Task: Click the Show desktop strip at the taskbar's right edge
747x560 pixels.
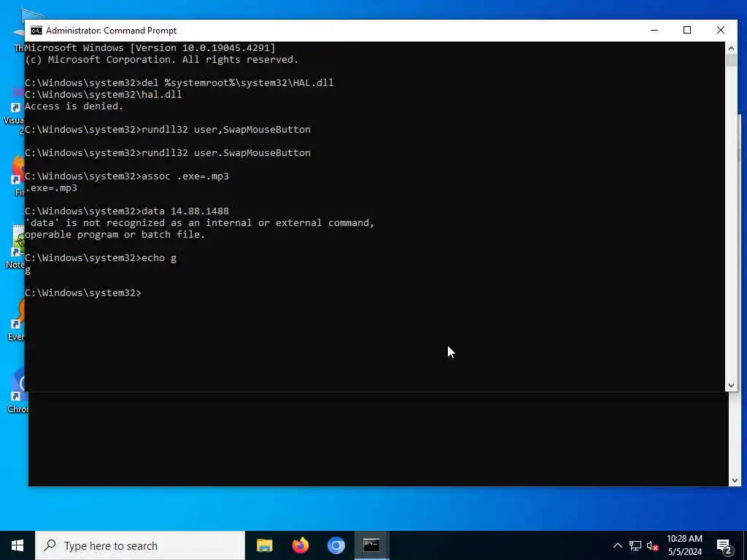Action: (745, 545)
